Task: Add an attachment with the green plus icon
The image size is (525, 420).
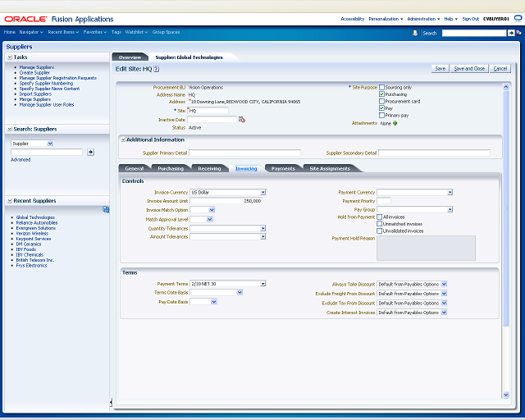Action: pyautogui.click(x=395, y=123)
